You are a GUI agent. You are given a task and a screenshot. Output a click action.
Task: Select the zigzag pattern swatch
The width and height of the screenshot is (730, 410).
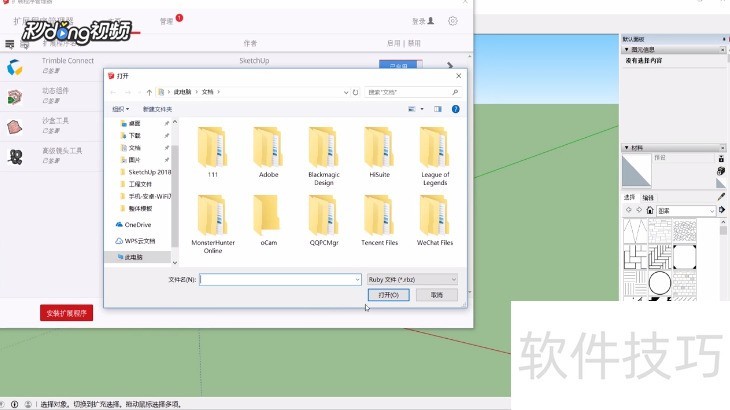(x=635, y=231)
